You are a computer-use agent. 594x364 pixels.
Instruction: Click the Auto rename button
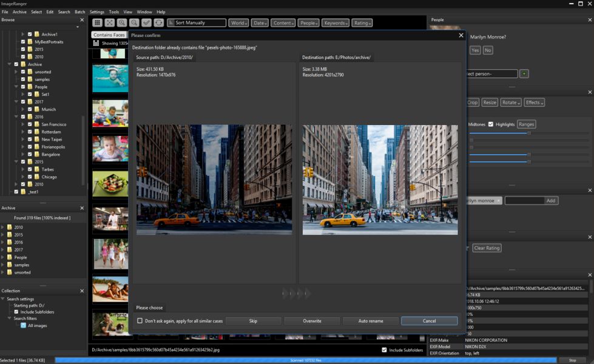point(370,321)
